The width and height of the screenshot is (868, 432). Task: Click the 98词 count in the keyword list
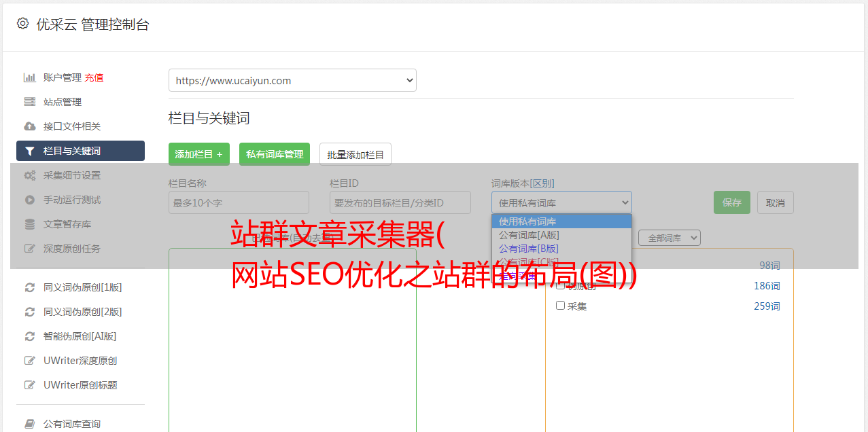click(769, 266)
